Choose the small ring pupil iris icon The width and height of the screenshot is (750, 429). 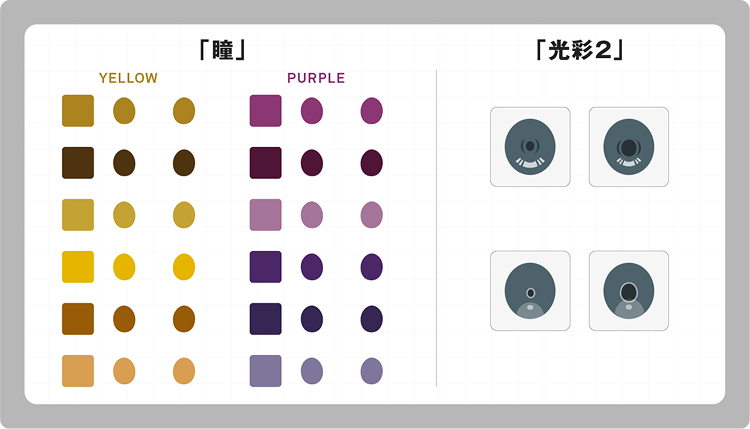coord(530,291)
